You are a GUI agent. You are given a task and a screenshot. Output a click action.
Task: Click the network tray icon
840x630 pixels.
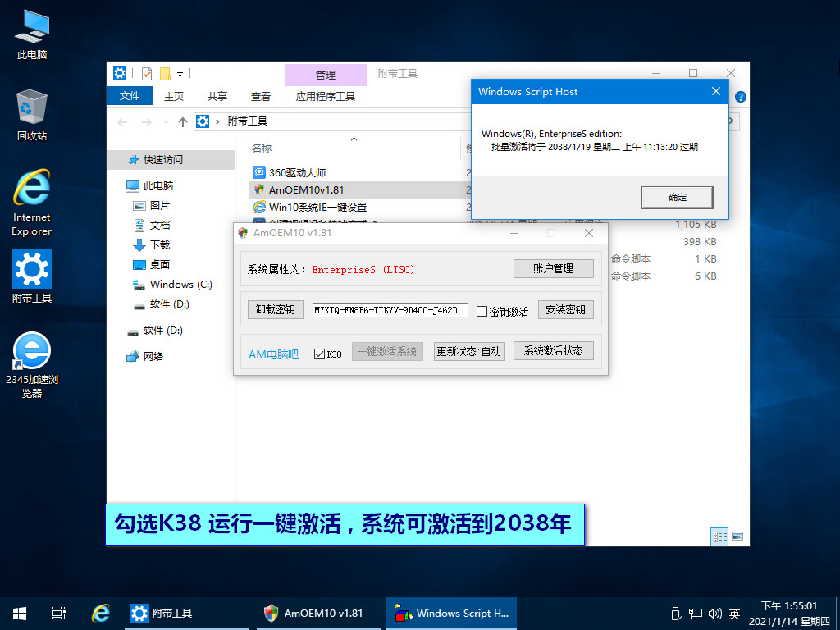[696, 614]
